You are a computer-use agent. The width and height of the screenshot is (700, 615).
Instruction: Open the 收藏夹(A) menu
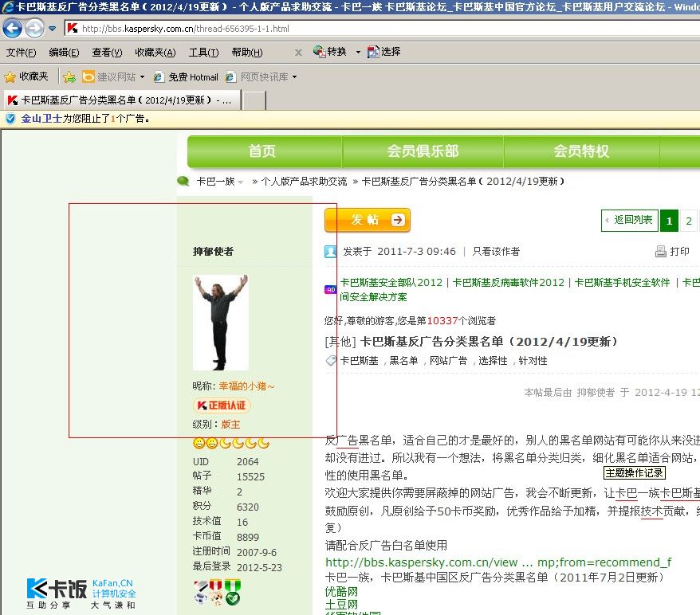point(155,53)
